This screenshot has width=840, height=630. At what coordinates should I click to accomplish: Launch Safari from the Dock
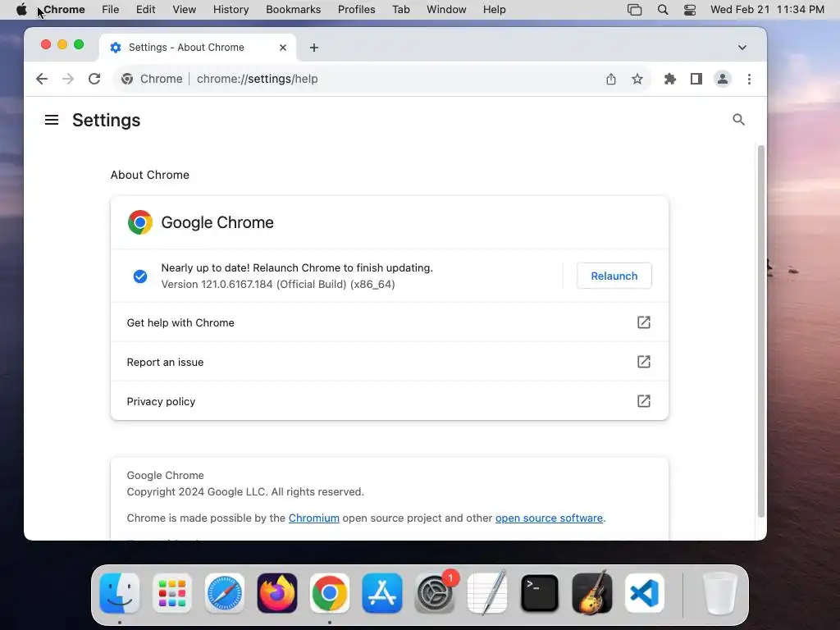tap(225, 593)
